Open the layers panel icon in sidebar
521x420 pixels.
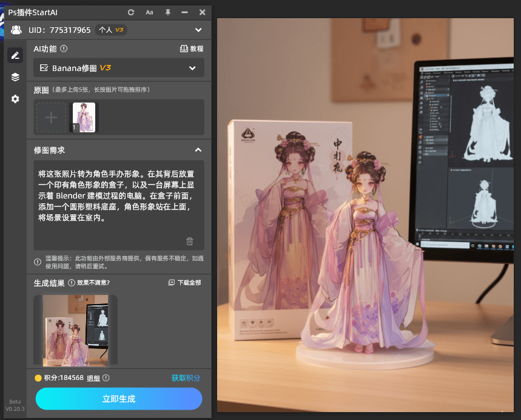tap(15, 77)
